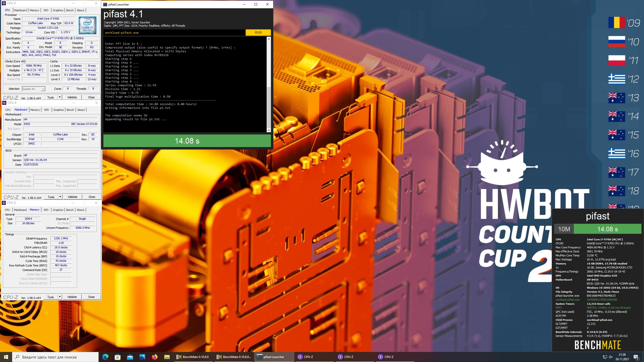Click the workload-pifast.exe path field
The image size is (644, 362).
(x=174, y=32)
